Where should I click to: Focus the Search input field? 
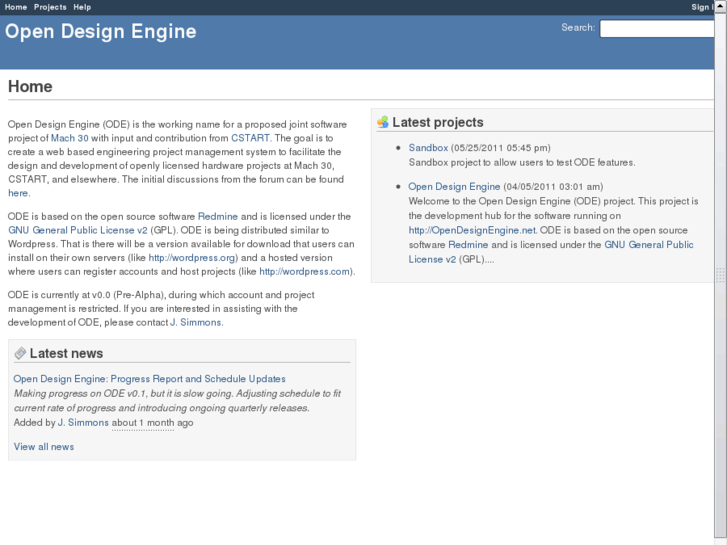click(x=662, y=28)
